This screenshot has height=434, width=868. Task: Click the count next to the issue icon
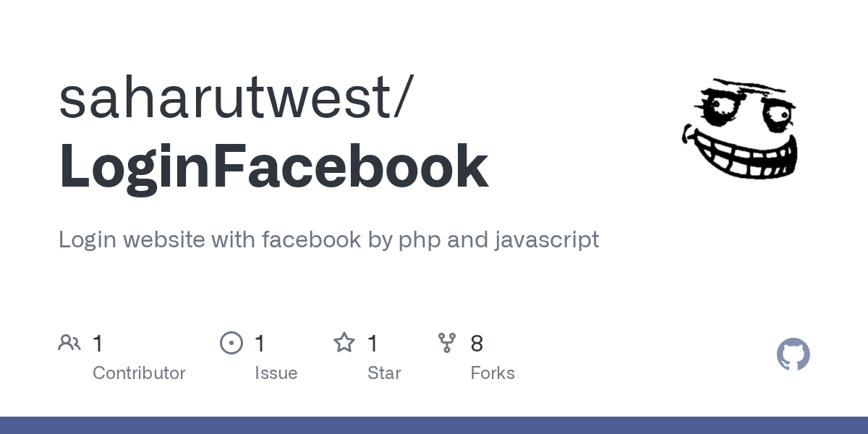tap(260, 344)
